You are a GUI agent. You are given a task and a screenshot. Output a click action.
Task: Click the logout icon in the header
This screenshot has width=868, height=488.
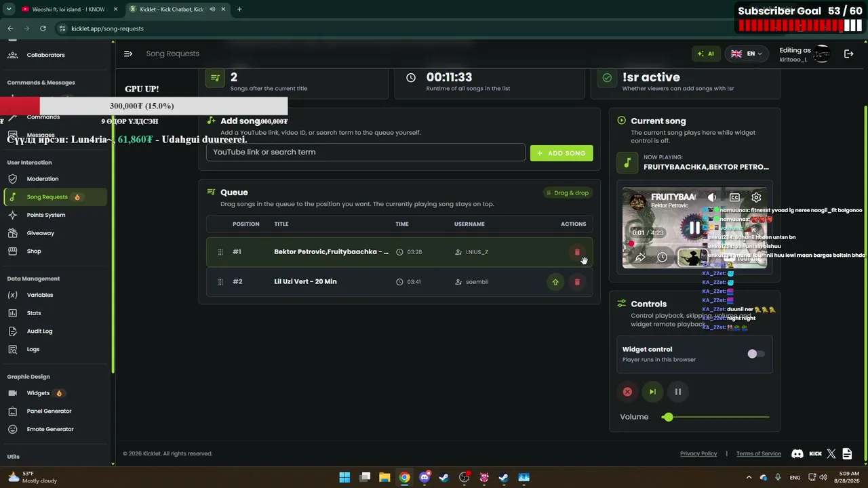848,54
